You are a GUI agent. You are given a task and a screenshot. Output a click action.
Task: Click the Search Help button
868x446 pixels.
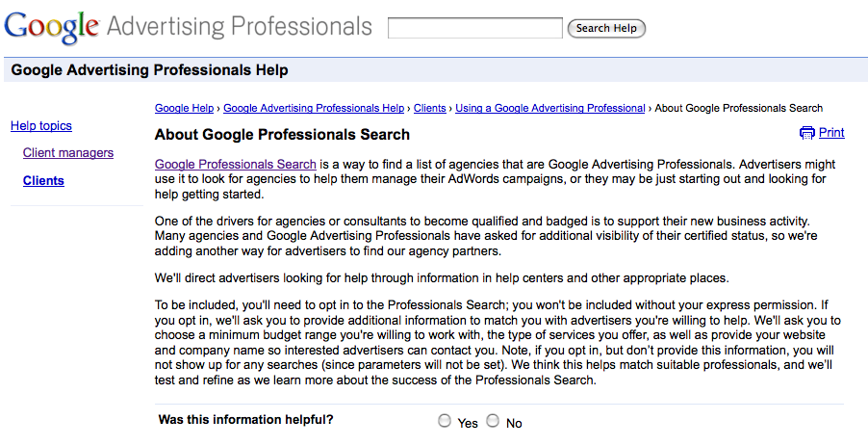(x=606, y=28)
